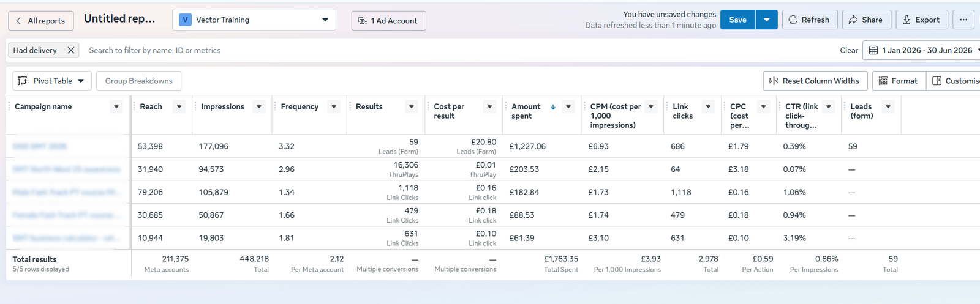Open Link clicks column menu arrow
Image resolution: width=980 pixels, height=304 pixels.
[x=708, y=106]
